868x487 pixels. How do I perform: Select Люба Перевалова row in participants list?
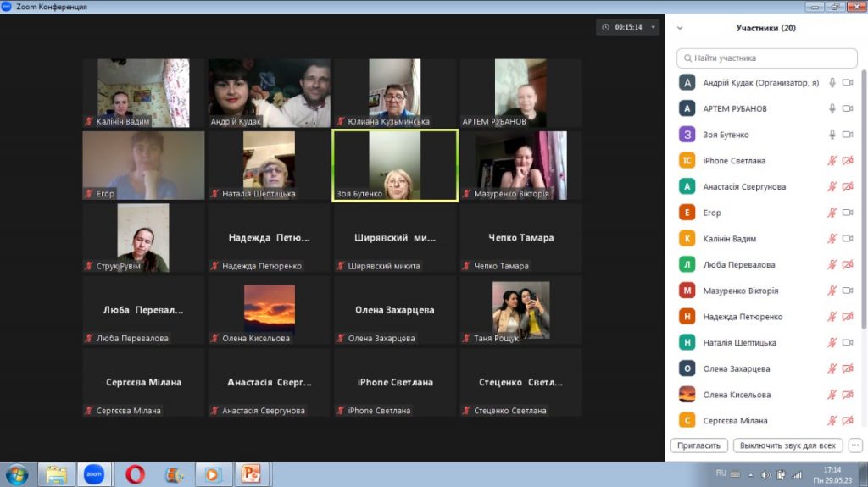pos(766,264)
